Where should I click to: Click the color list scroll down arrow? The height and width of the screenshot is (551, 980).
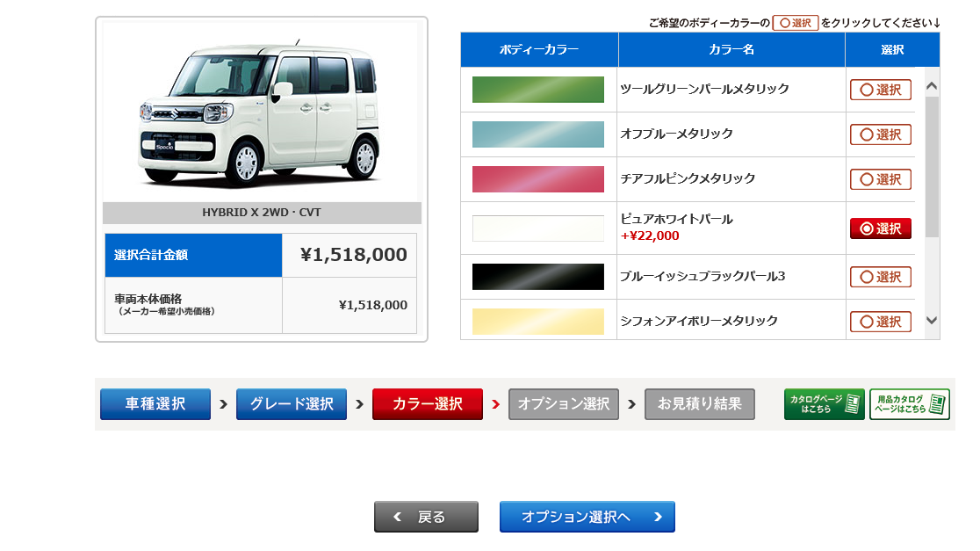(932, 320)
